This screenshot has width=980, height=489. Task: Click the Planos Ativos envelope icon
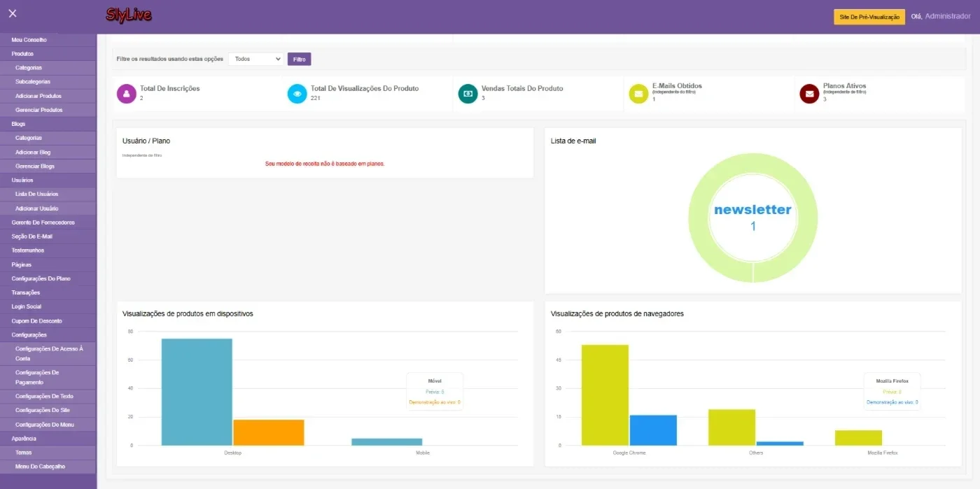[809, 93]
